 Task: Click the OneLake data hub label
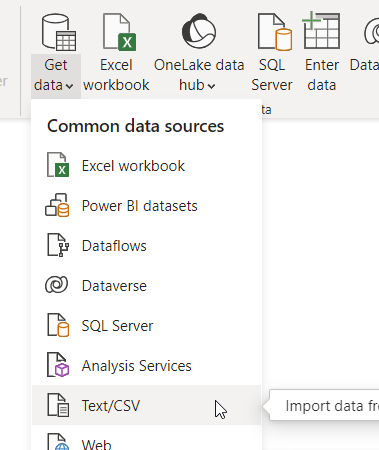(199, 75)
